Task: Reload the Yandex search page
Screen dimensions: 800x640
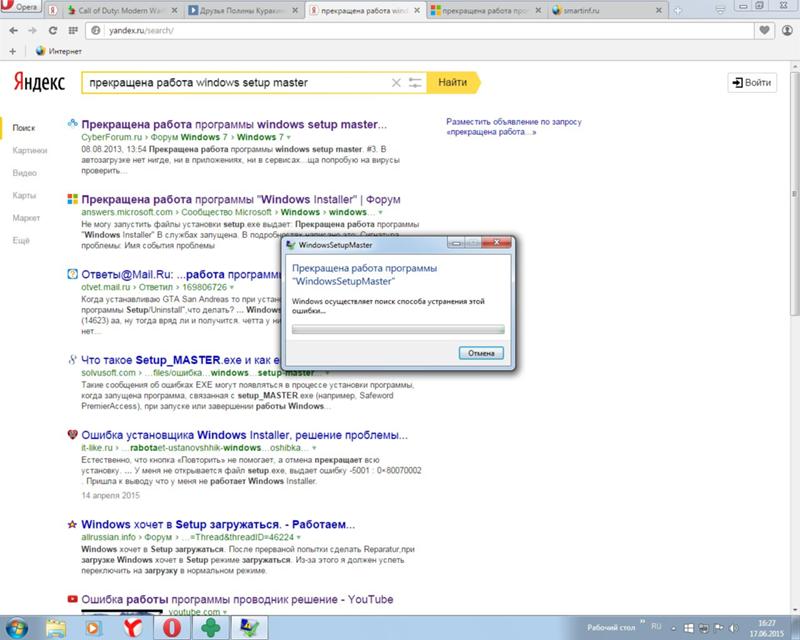Action: (x=53, y=31)
